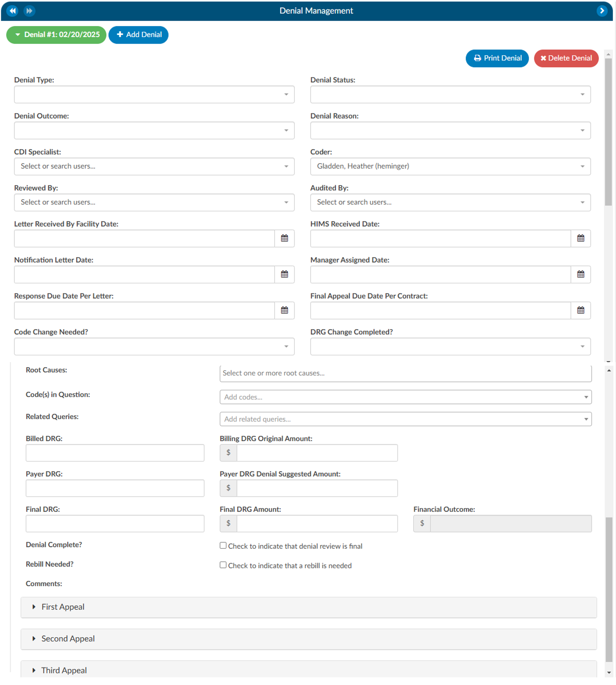
Task: Open the Code Change Needed dropdown
Action: 154,346
